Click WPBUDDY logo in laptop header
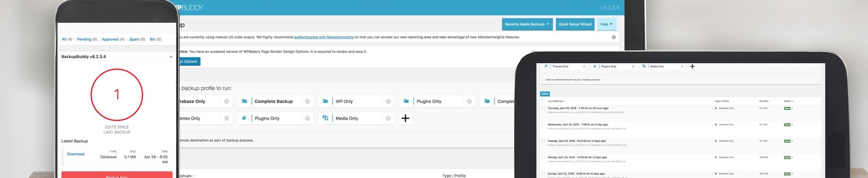This screenshot has height=178, width=868. (190, 8)
